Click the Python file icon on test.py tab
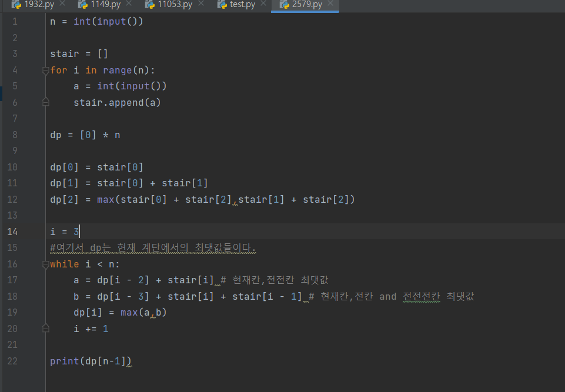The height and width of the screenshot is (392, 565). (222, 4)
